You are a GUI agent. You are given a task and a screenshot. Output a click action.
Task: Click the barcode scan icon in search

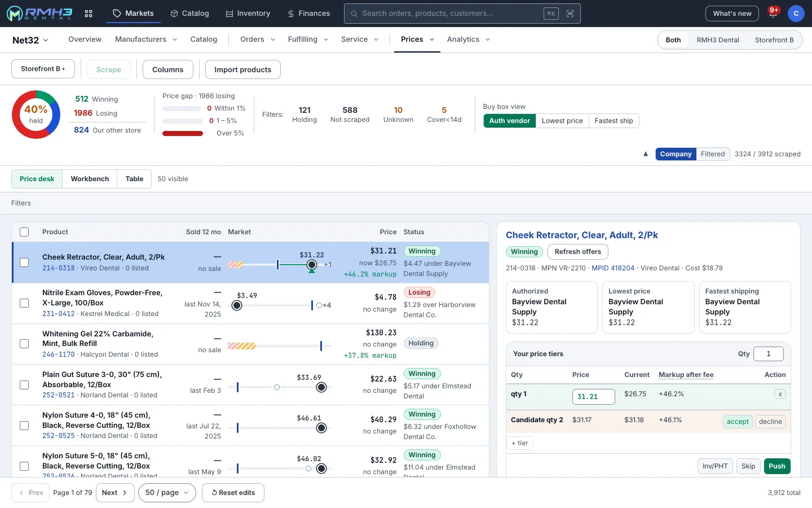570,14
